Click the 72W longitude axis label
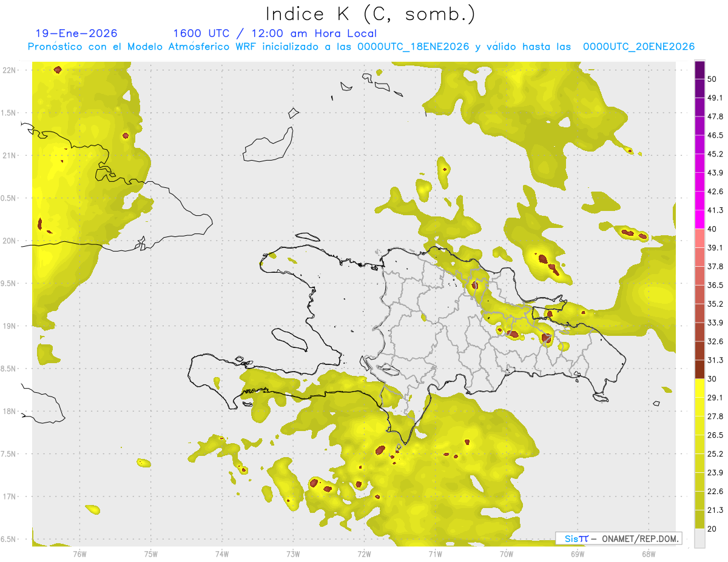The height and width of the screenshot is (562, 728). pyautogui.click(x=364, y=553)
